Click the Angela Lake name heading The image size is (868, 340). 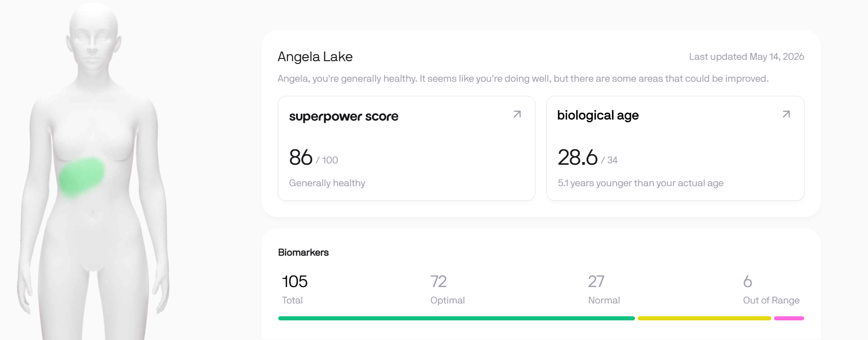point(315,57)
